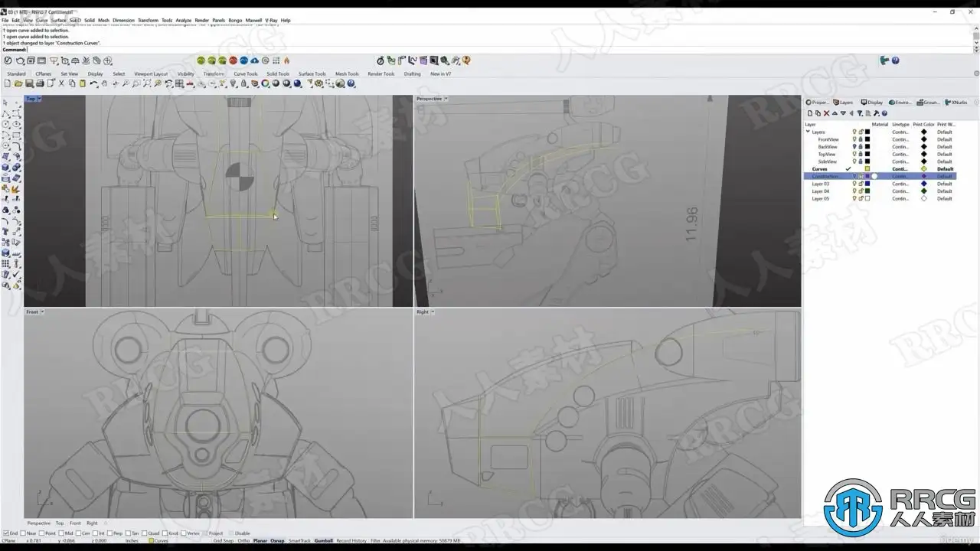Viewport: 980px width, 551px height.
Task: Open the Front viewport title dropdown
Action: 42,312
